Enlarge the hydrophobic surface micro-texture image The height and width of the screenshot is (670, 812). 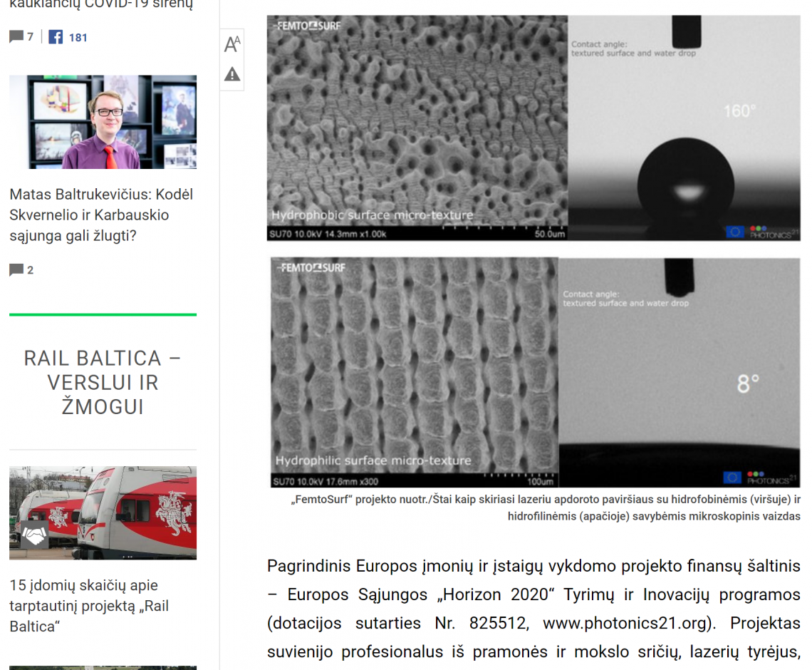[x=417, y=128]
